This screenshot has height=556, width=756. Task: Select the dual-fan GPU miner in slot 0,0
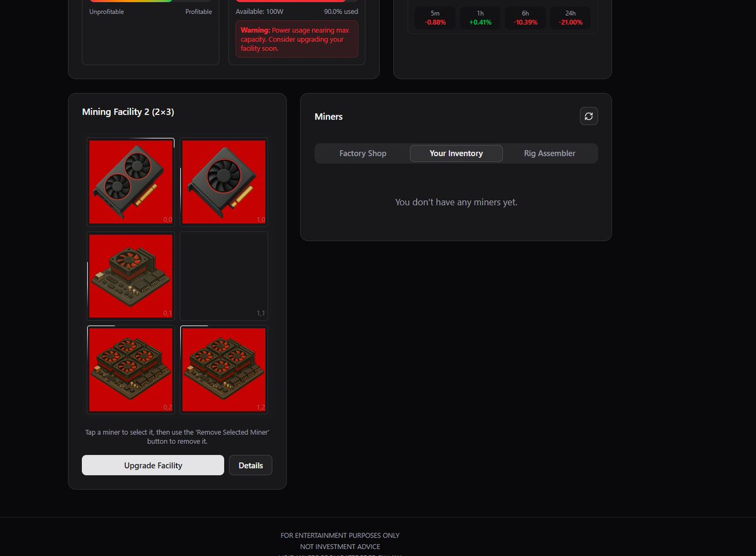pos(130,182)
